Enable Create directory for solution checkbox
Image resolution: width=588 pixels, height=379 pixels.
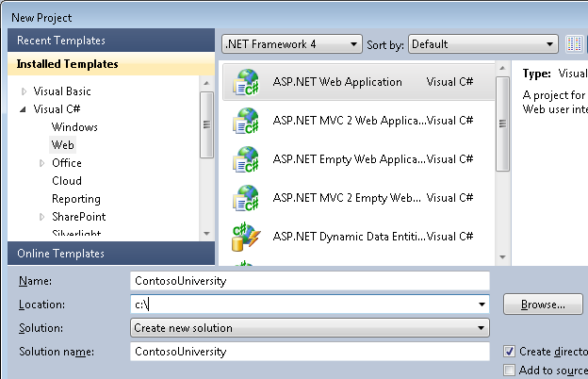[510, 352]
